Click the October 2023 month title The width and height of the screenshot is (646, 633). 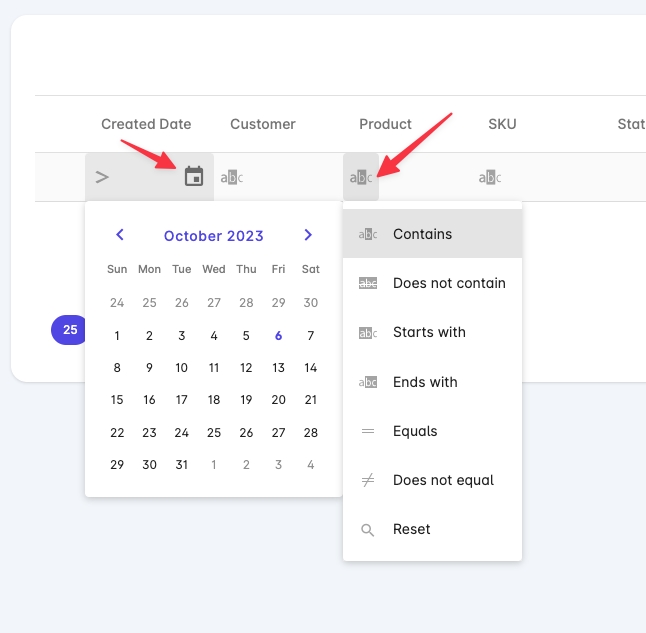point(214,236)
